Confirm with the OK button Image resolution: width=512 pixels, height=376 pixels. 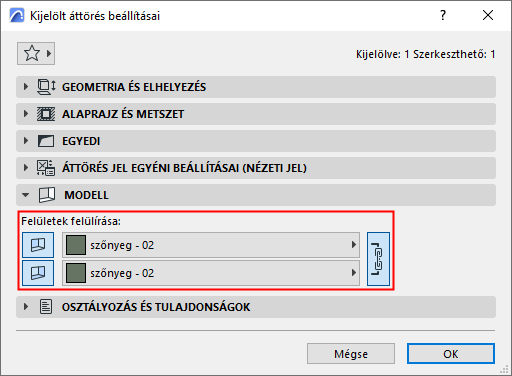[x=451, y=354]
